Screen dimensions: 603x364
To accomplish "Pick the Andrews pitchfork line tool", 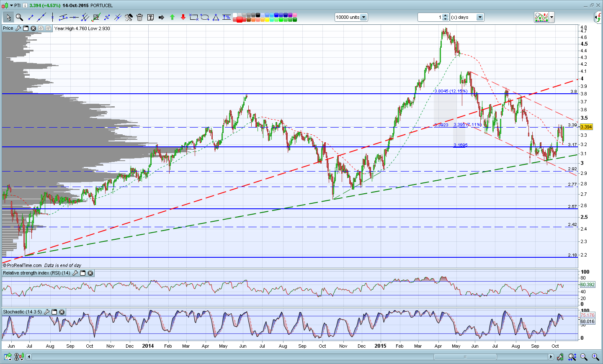I will click(x=118, y=17).
